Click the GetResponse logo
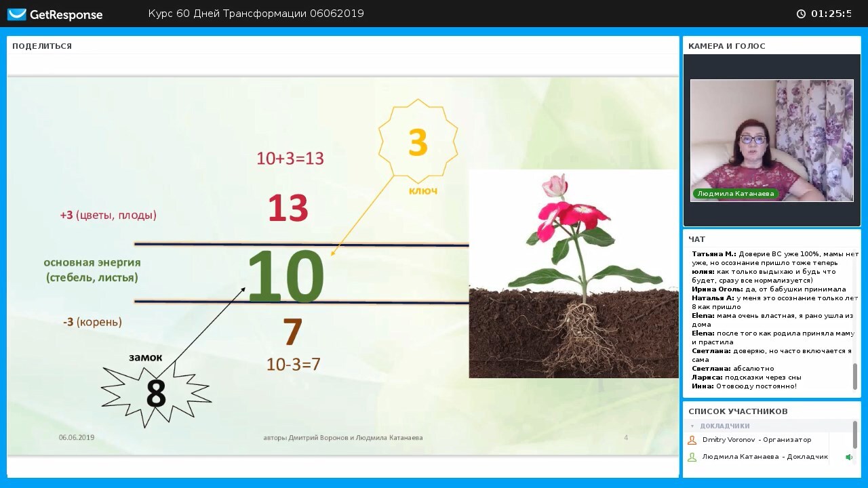 pyautogui.click(x=55, y=14)
